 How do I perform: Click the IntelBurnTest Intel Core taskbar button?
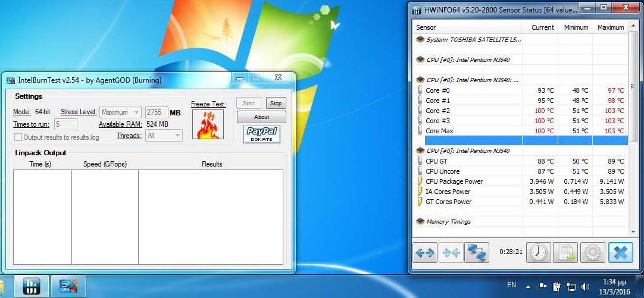[x=68, y=287]
